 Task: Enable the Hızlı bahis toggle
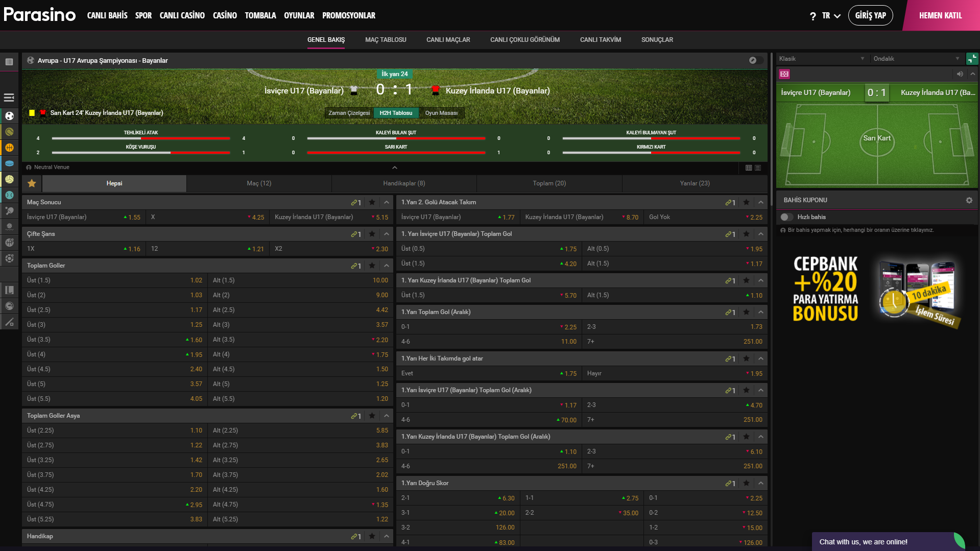pos(787,217)
